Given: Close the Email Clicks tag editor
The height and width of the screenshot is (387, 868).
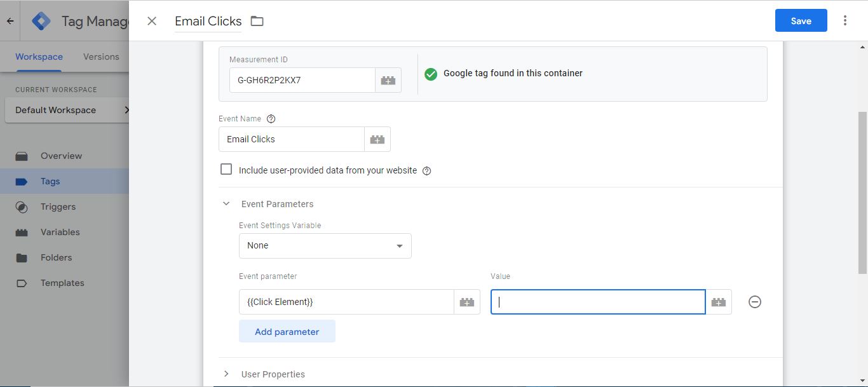Looking at the screenshot, I should pos(152,21).
